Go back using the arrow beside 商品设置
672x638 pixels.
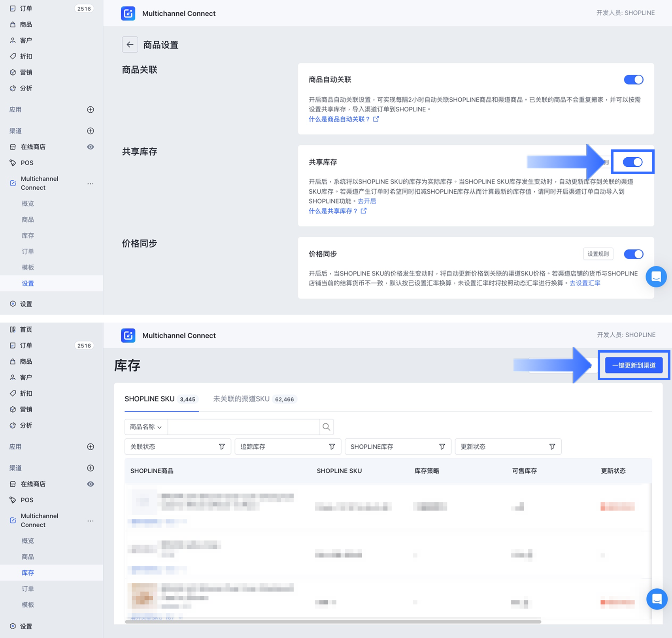pyautogui.click(x=130, y=45)
